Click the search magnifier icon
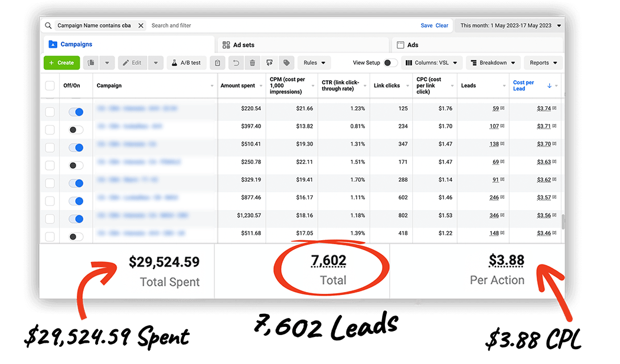Viewport: 620px width, 364px height. pyautogui.click(x=48, y=25)
